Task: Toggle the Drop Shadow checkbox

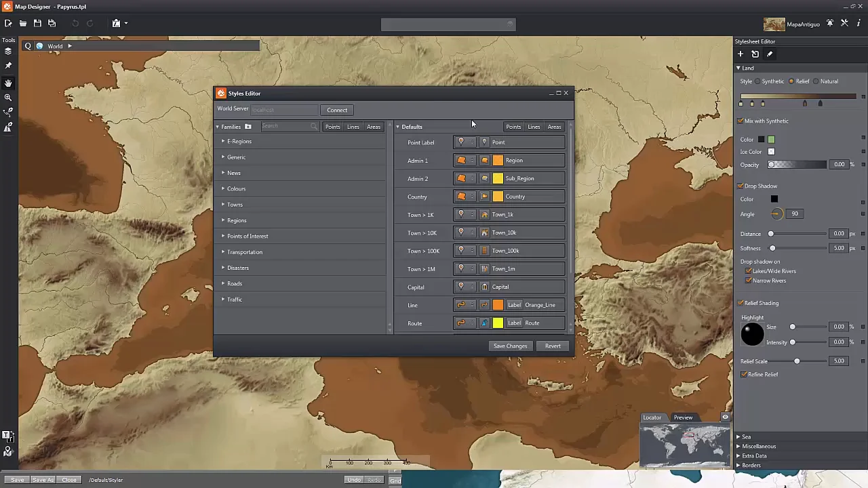Action: click(741, 186)
